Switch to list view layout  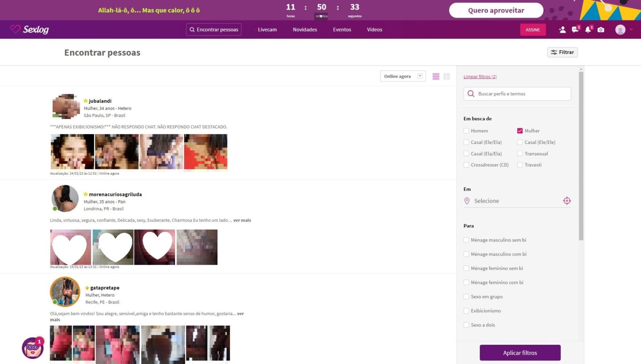(436, 76)
